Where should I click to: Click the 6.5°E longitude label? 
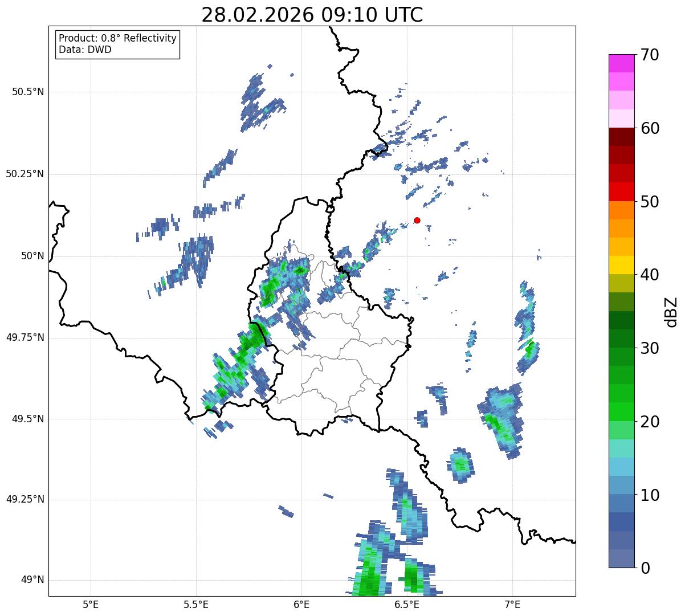407,604
